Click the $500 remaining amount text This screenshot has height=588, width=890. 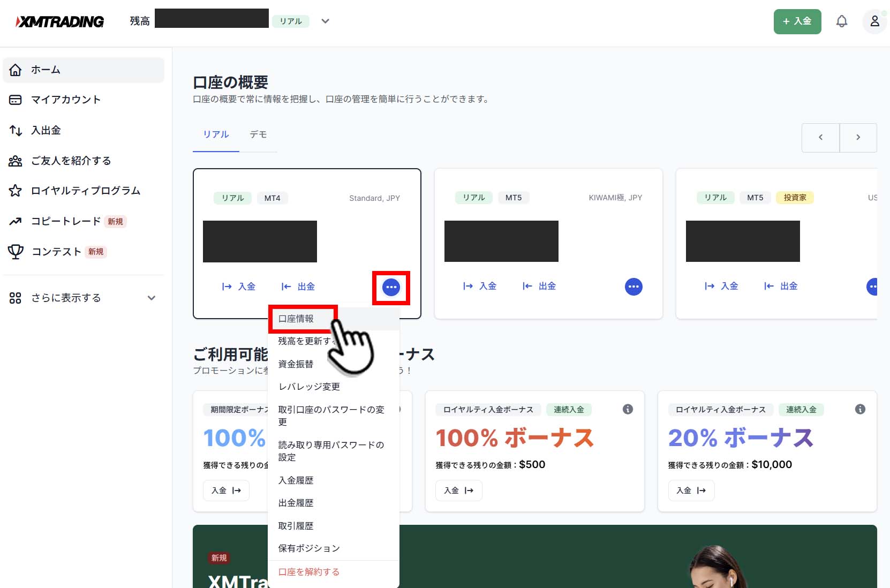[x=532, y=465]
